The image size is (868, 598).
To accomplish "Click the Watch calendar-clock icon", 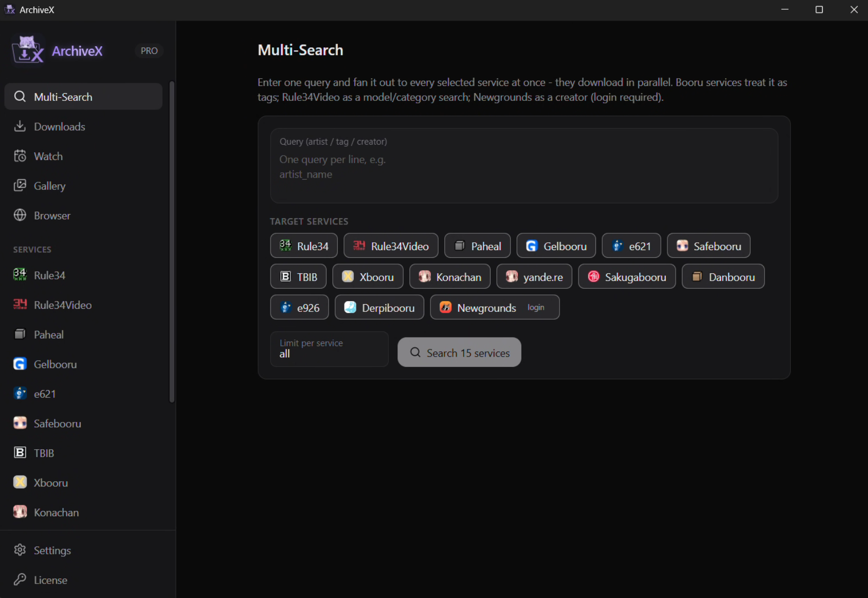I will pos(20,156).
